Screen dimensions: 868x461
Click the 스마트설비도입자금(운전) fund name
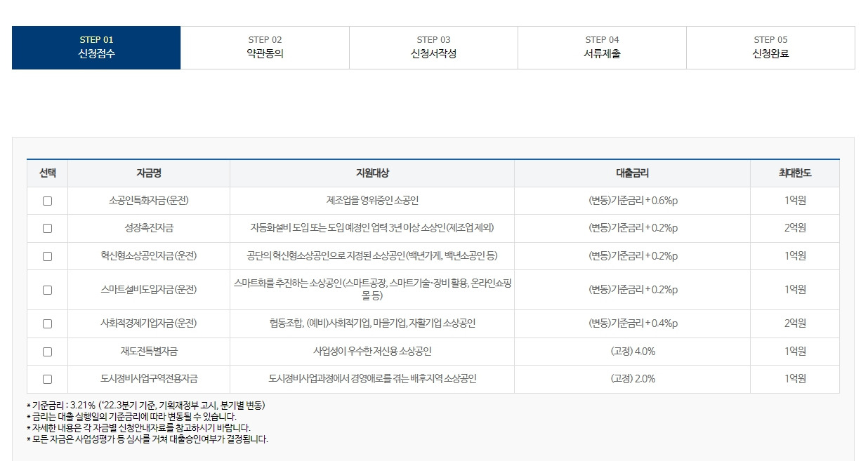point(149,290)
